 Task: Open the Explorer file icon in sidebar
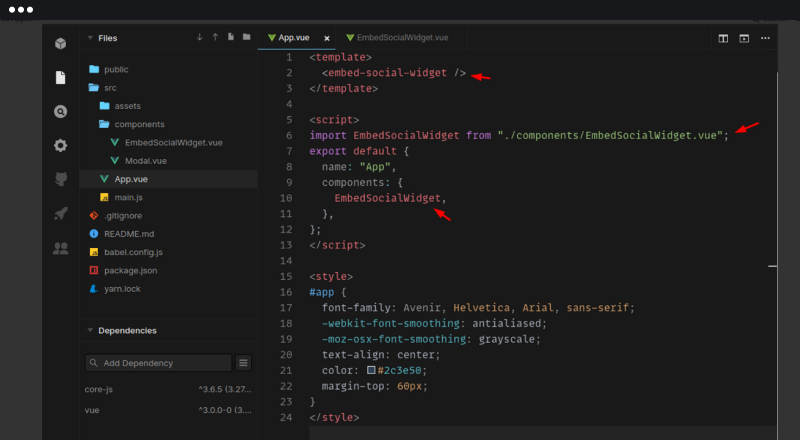(x=60, y=78)
